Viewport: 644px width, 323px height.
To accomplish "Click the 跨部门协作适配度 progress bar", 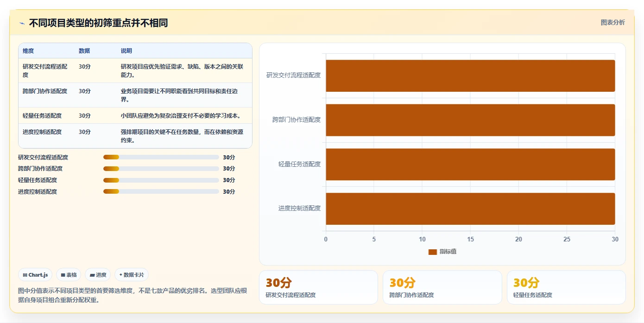I will (161, 169).
